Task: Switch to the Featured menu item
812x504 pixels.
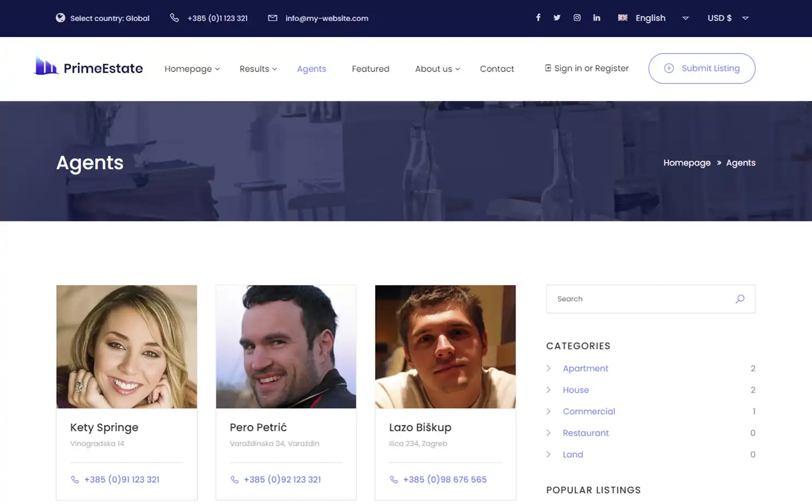Action: pyautogui.click(x=370, y=69)
